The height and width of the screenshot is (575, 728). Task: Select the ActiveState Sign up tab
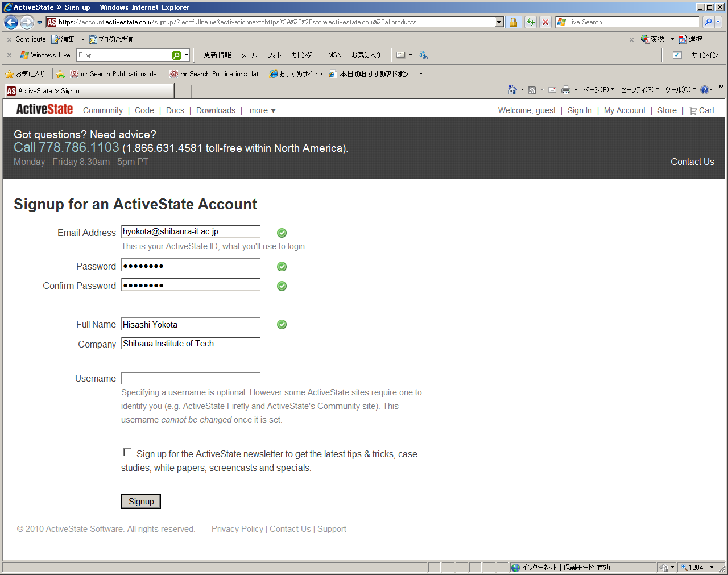click(x=90, y=91)
